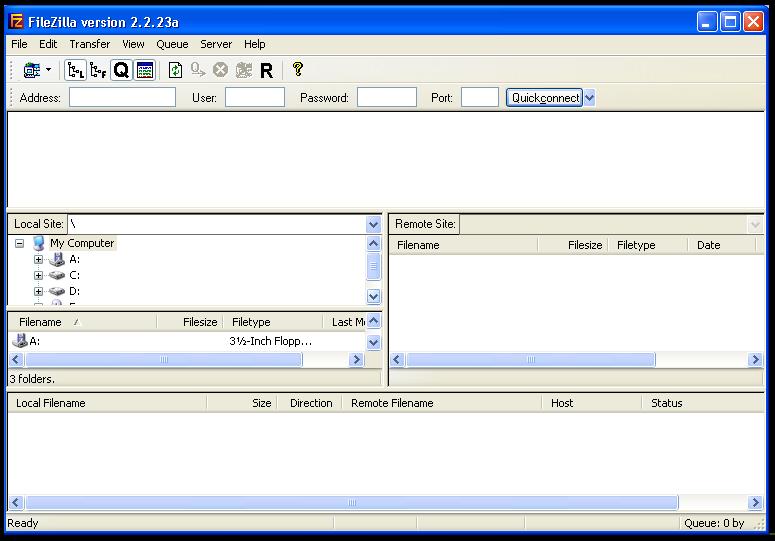Toggle the message log view icon
The image size is (775, 541).
145,70
